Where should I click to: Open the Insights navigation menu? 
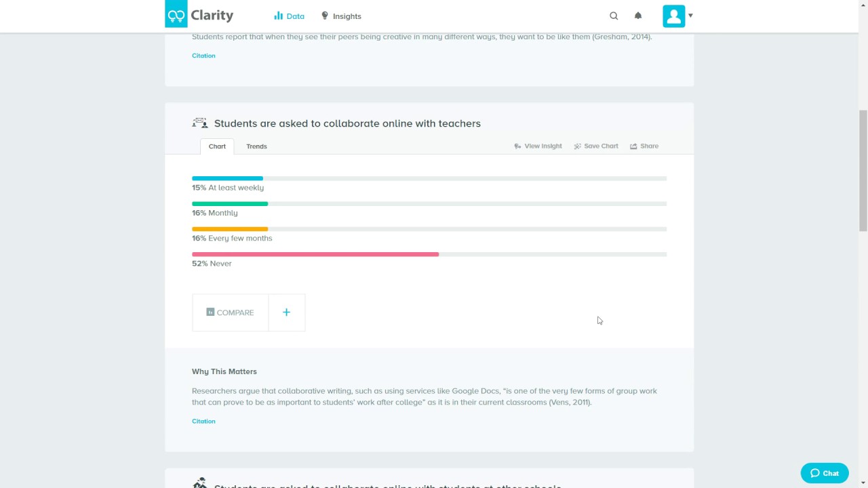[341, 16]
